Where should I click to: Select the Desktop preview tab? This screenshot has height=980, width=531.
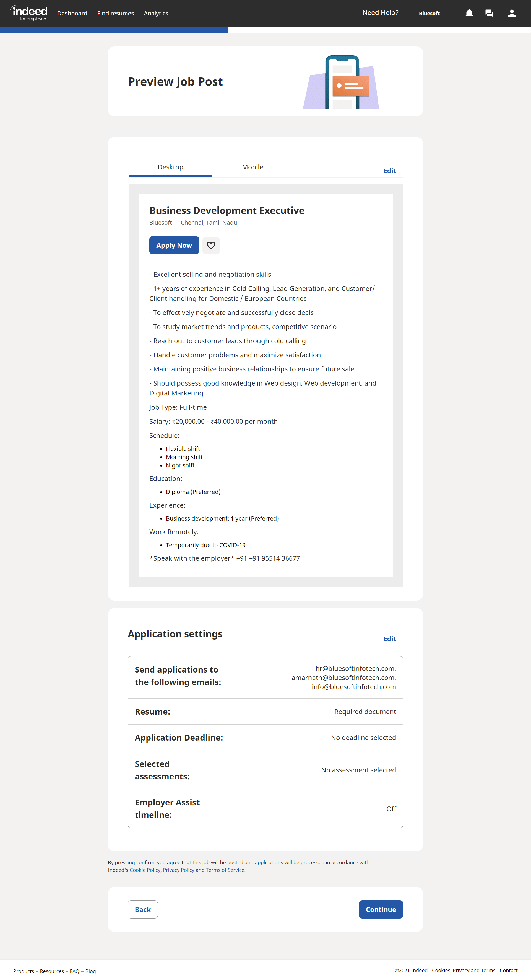170,167
